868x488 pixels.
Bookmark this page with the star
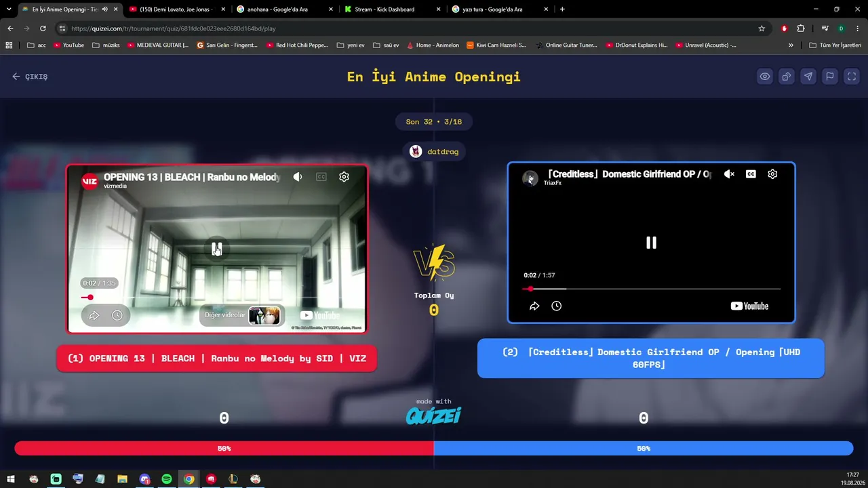(762, 28)
